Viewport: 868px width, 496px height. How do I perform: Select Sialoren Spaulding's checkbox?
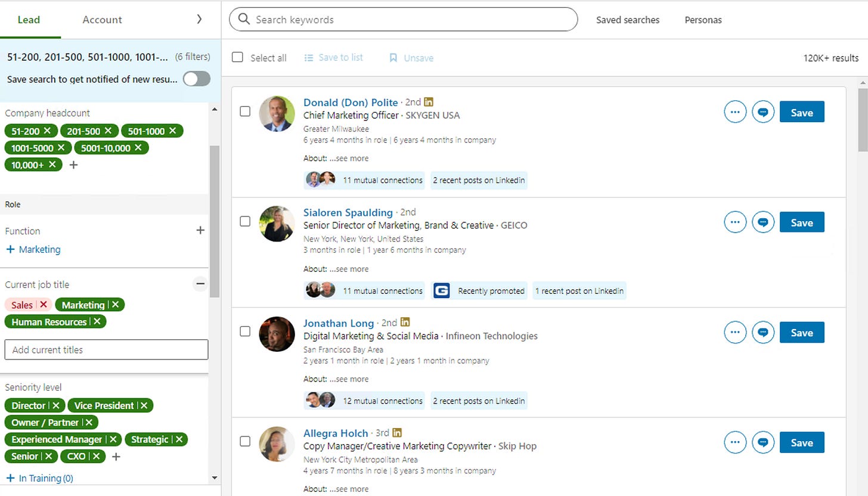tap(245, 221)
